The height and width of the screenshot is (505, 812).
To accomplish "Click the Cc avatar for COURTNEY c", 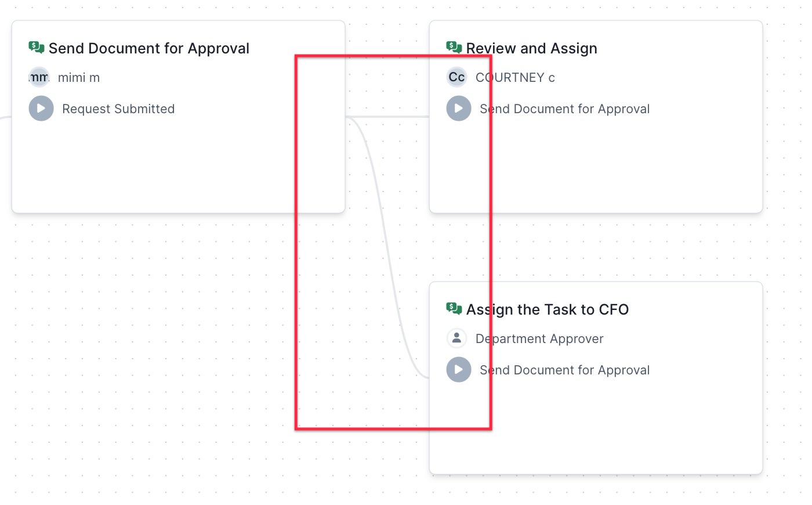I will [456, 77].
